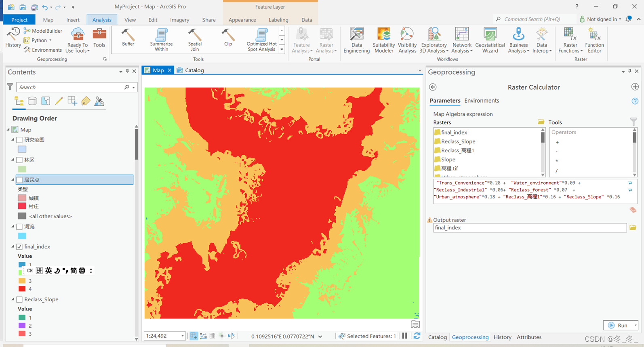The height and width of the screenshot is (347, 644).
Task: Select final_index in Rasters list
Action: click(x=454, y=132)
